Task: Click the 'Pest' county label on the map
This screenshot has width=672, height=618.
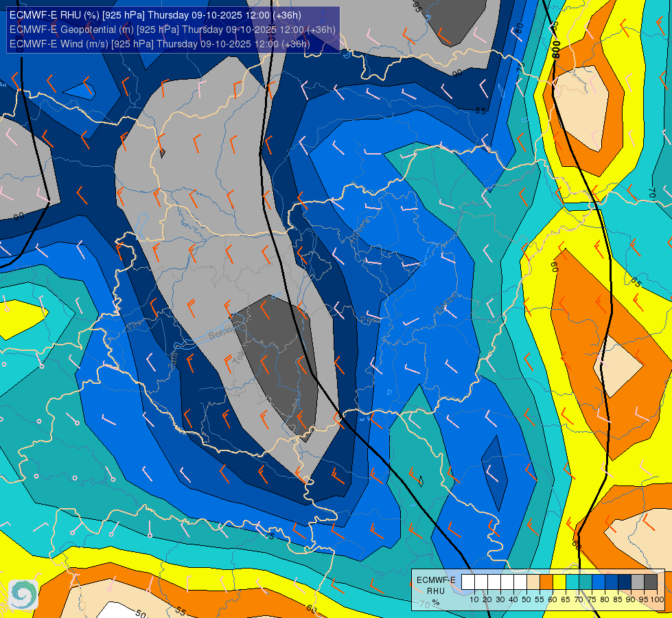Action: pos(369,319)
